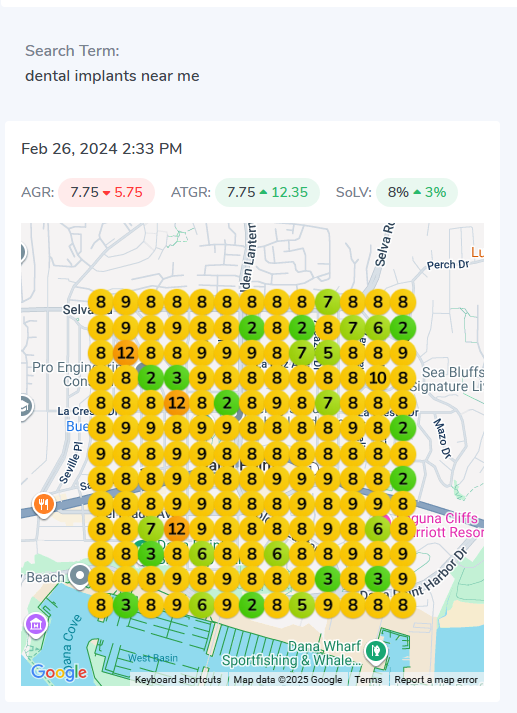Select orange 12 marker beside green 7 marker
The height and width of the screenshot is (713, 517).
[x=176, y=529]
